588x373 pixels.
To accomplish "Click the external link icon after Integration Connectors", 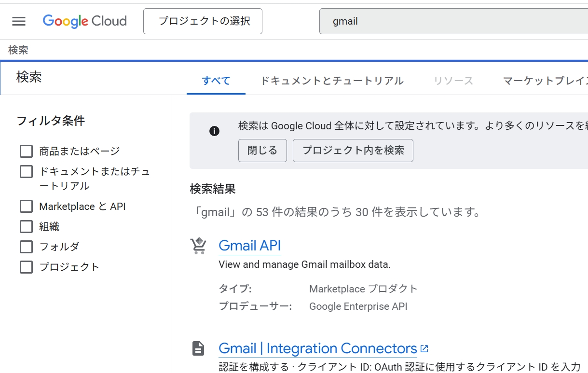I will pos(424,348).
